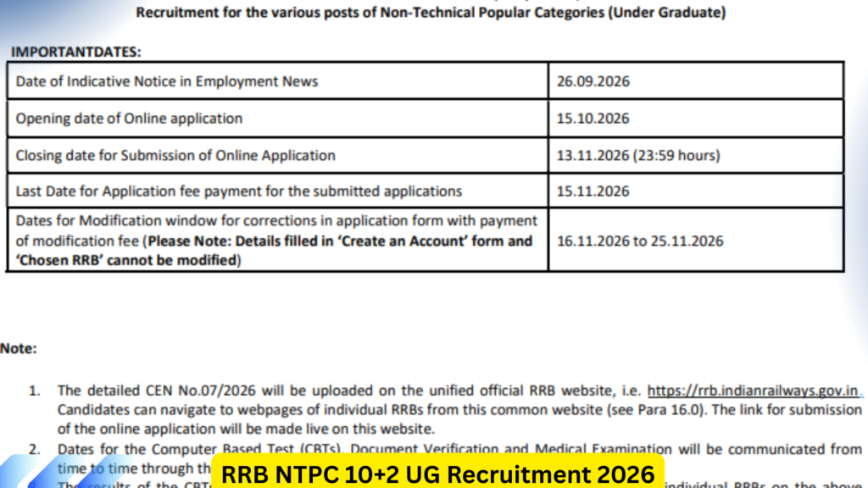This screenshot has width=868, height=488.
Task: Select the date value '15.10.2026'
Action: tap(593, 119)
